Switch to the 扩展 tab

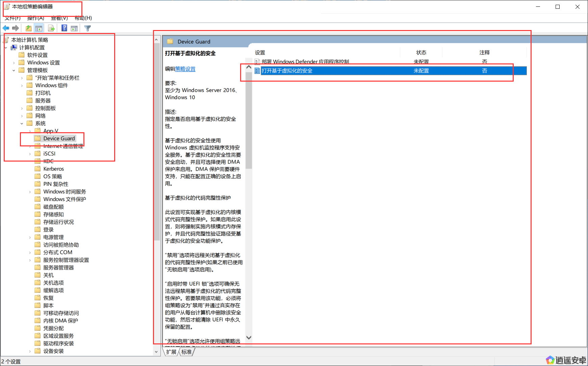[171, 352]
